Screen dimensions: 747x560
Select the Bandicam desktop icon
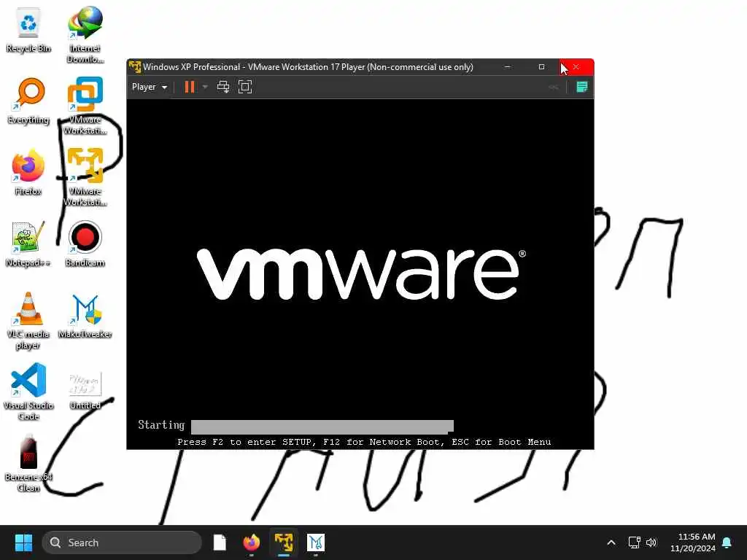85,244
